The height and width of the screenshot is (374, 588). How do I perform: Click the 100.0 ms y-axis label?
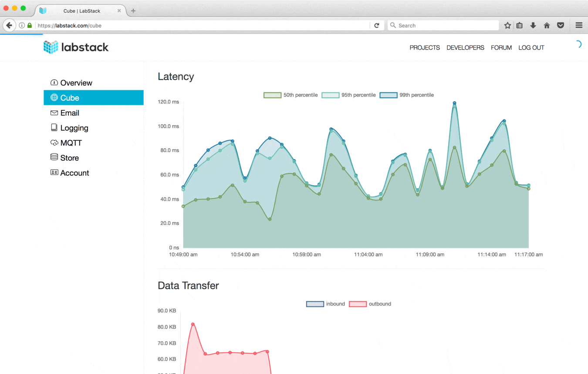click(168, 126)
